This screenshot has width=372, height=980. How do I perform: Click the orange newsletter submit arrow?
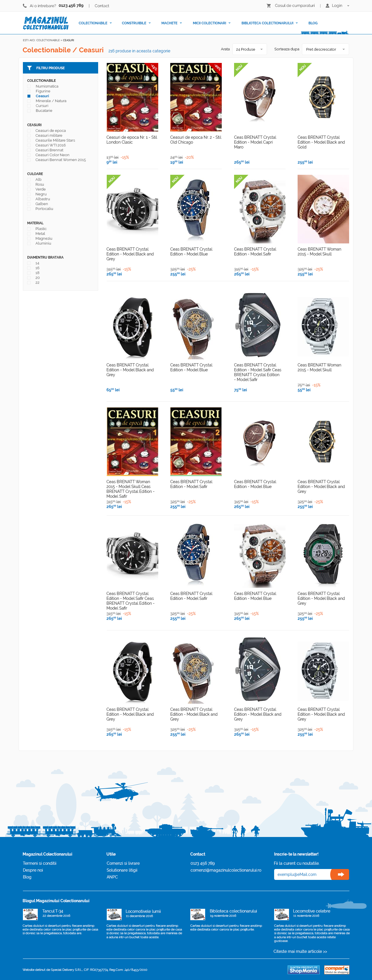(x=340, y=874)
